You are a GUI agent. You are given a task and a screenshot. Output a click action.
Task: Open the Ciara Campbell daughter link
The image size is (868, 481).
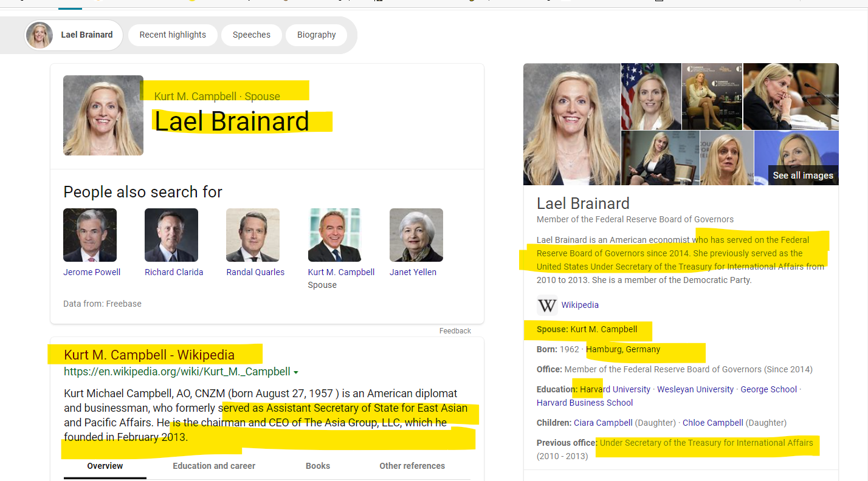tap(603, 423)
